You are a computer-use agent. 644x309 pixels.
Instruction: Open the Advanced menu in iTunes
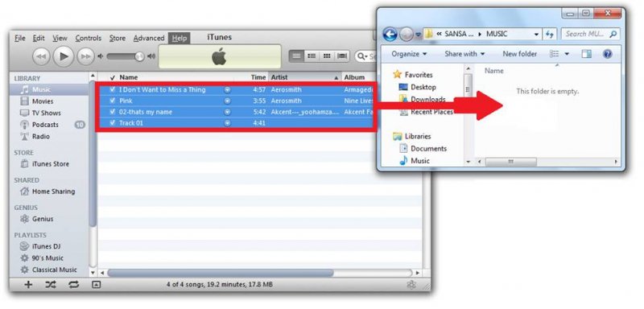tap(149, 38)
